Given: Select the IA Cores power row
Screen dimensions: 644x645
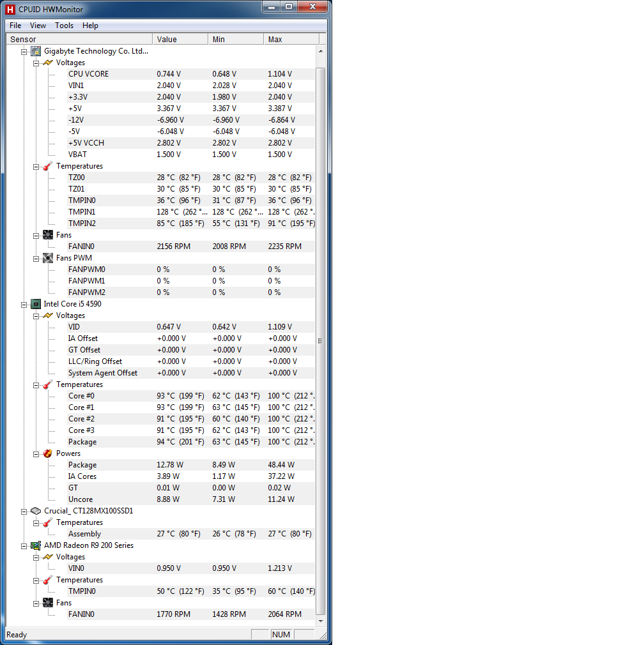Looking at the screenshot, I should coord(191,476).
